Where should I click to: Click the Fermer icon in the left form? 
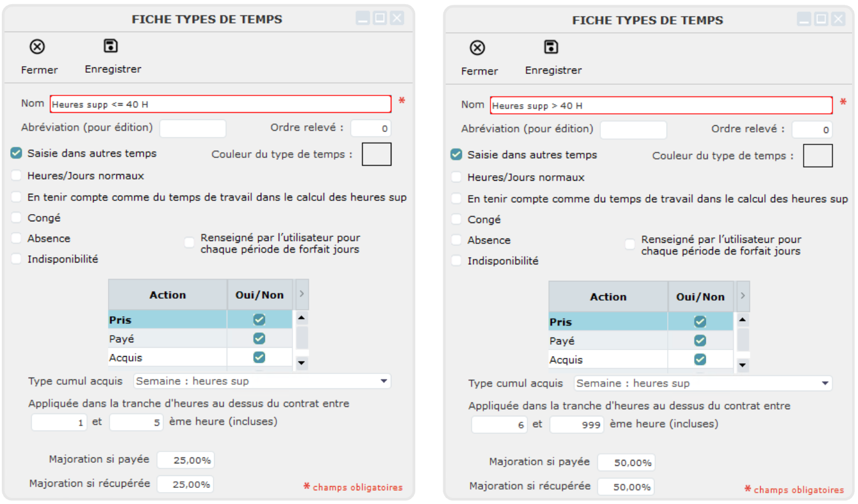tap(38, 47)
